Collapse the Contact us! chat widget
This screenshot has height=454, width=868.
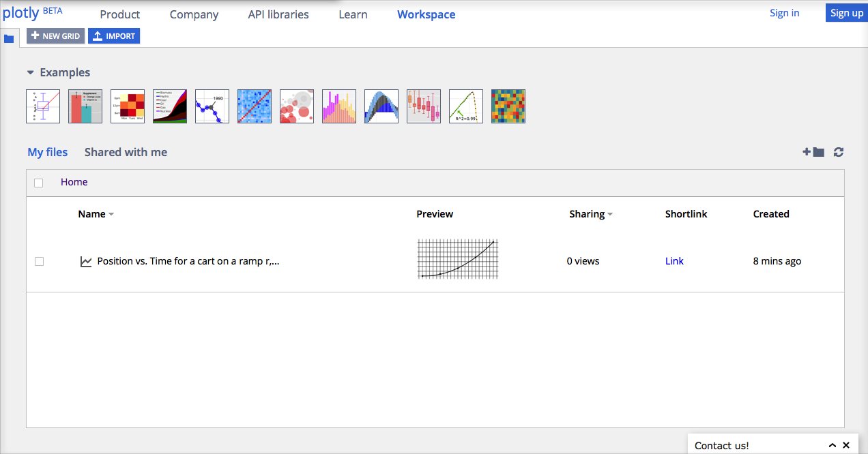(833, 444)
